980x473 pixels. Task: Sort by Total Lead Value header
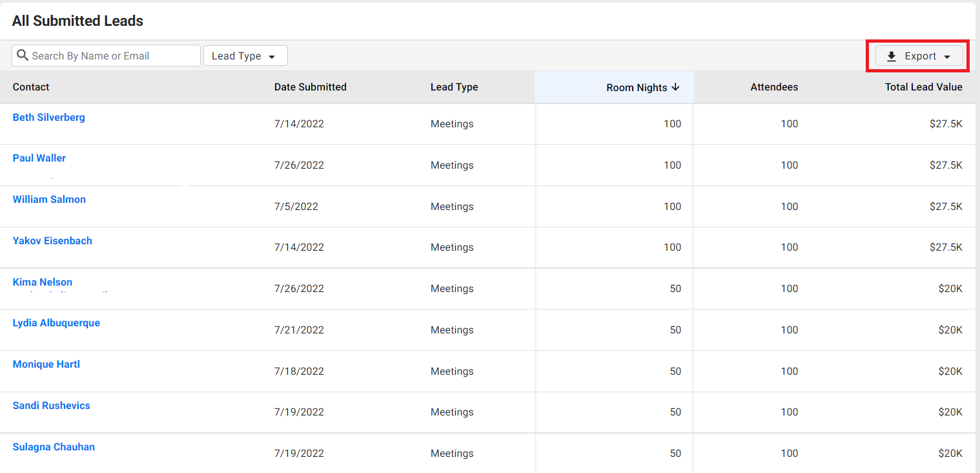pos(924,87)
